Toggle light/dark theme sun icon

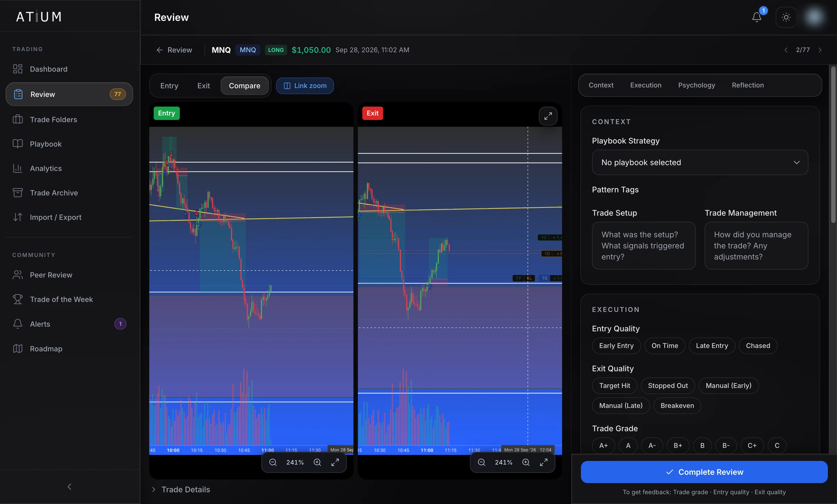point(786,17)
